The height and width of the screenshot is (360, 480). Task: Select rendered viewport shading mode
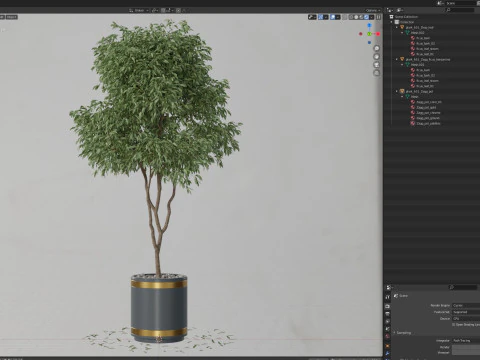click(366, 17)
